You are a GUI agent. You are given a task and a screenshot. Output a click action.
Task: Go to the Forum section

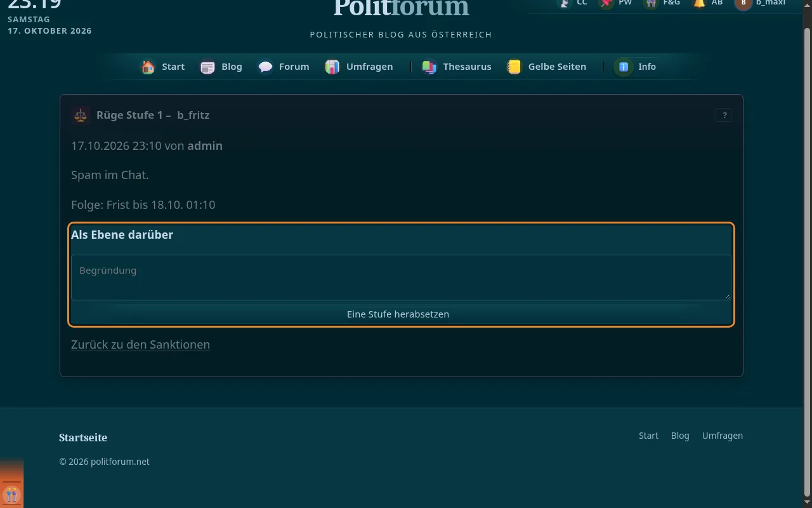click(x=294, y=67)
